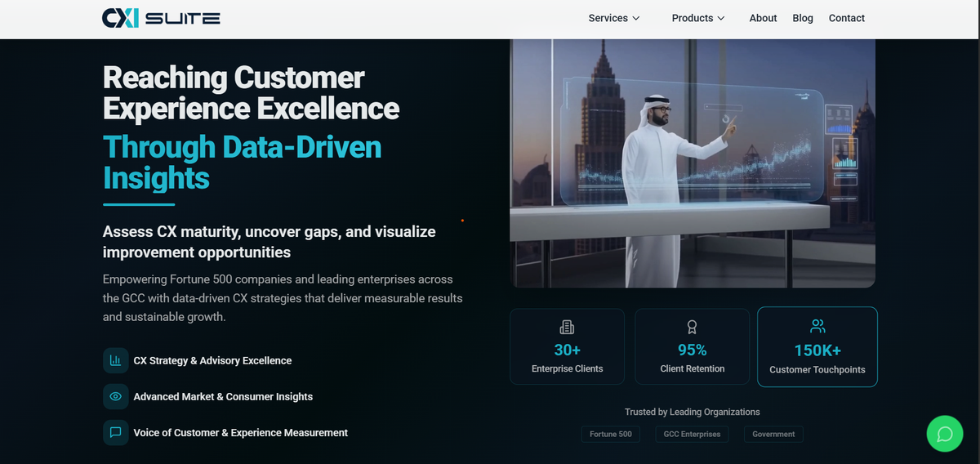Open the green chat widget button
This screenshot has height=464, width=980.
[x=945, y=434]
